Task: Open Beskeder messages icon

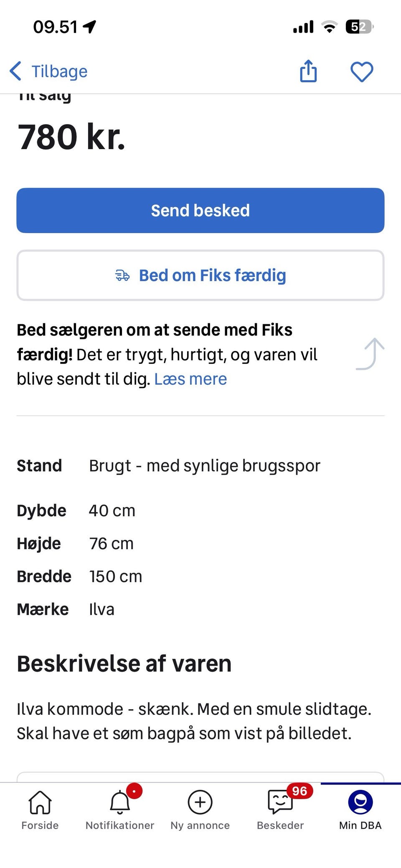Action: [x=280, y=802]
